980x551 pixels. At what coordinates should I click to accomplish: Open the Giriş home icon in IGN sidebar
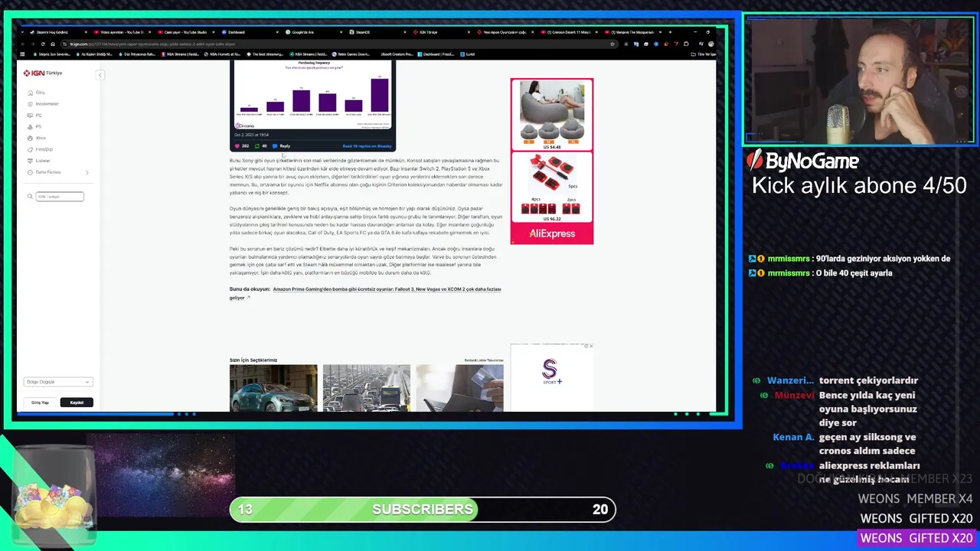point(30,93)
